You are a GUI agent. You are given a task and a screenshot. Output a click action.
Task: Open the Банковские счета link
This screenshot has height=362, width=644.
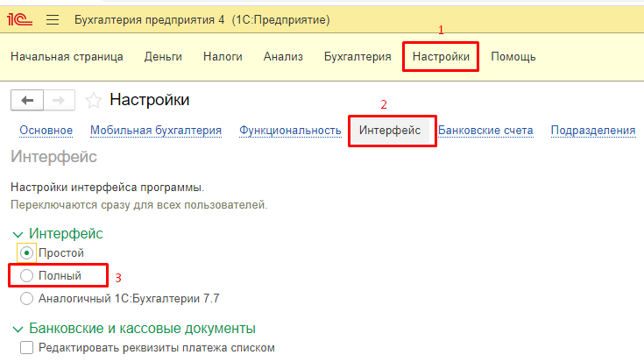(485, 131)
